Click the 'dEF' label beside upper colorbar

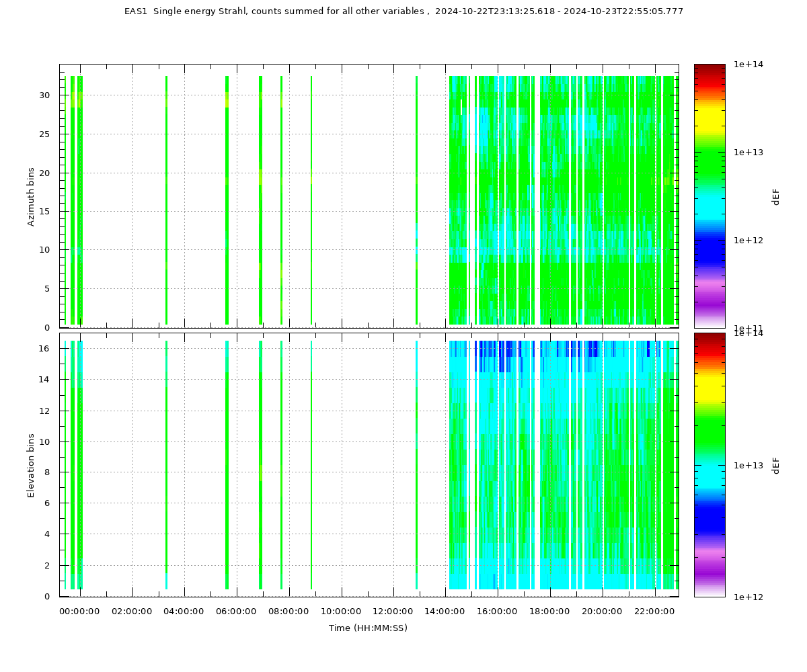tap(775, 196)
